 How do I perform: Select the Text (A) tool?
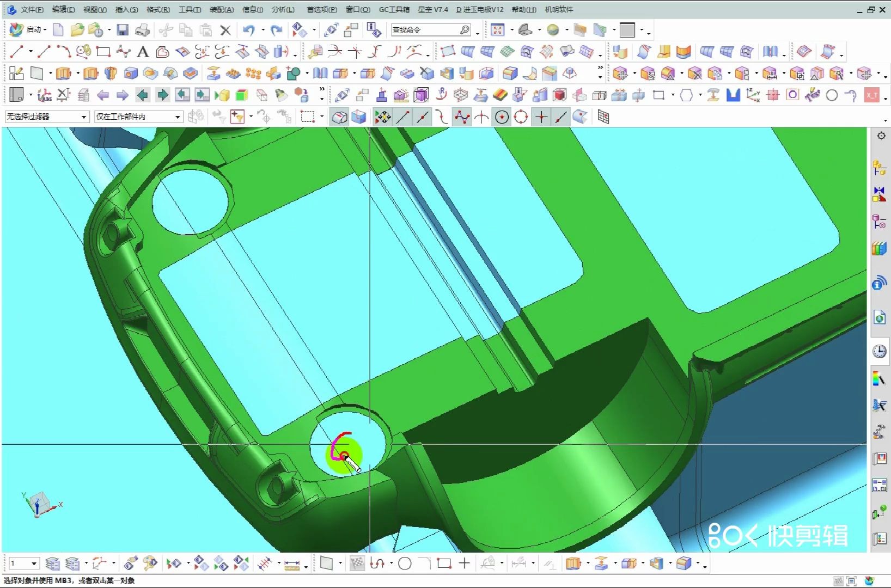(x=143, y=52)
